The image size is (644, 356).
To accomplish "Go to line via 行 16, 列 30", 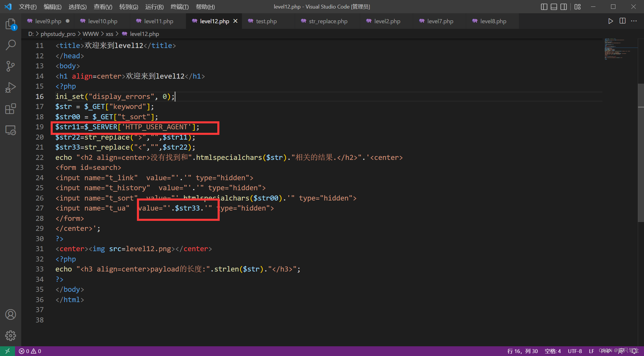I will pos(522,351).
